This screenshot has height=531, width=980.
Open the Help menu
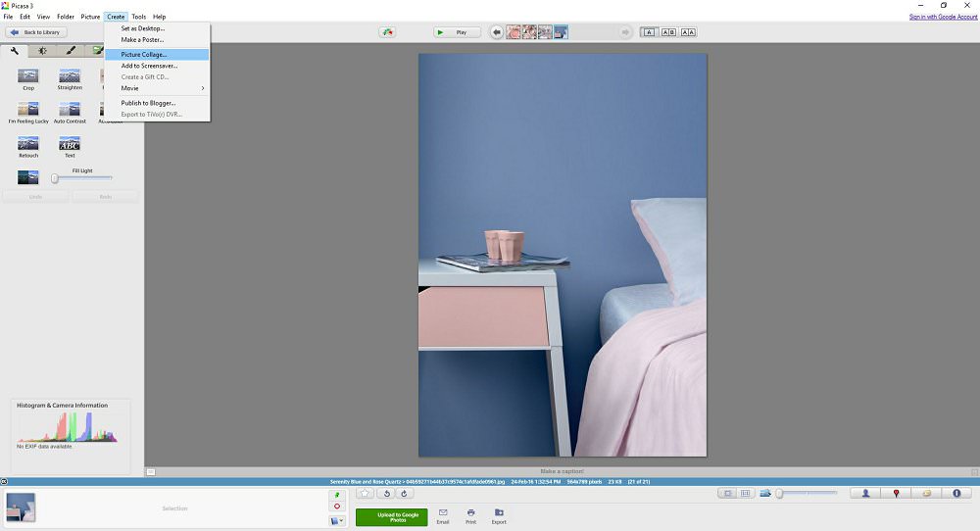click(160, 17)
